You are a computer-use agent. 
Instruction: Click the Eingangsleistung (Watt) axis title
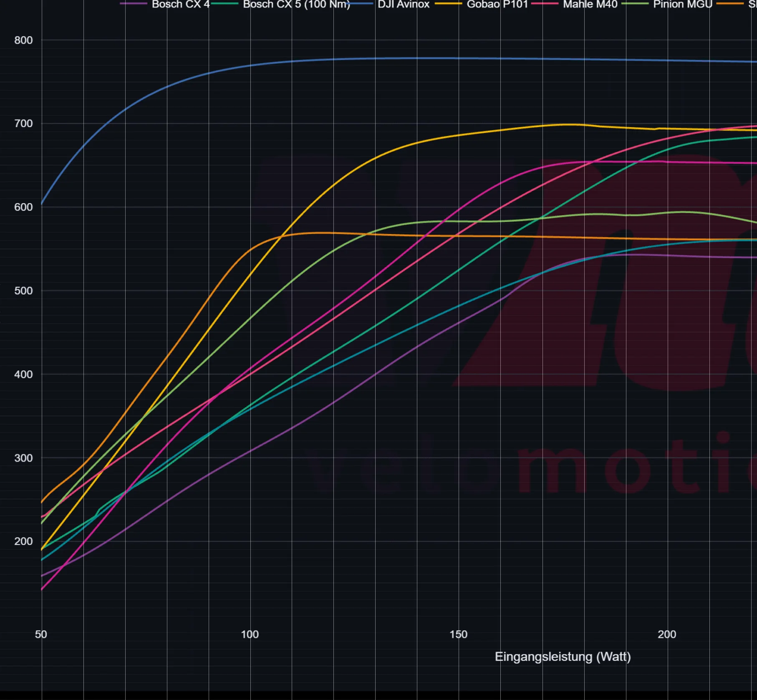pyautogui.click(x=563, y=657)
